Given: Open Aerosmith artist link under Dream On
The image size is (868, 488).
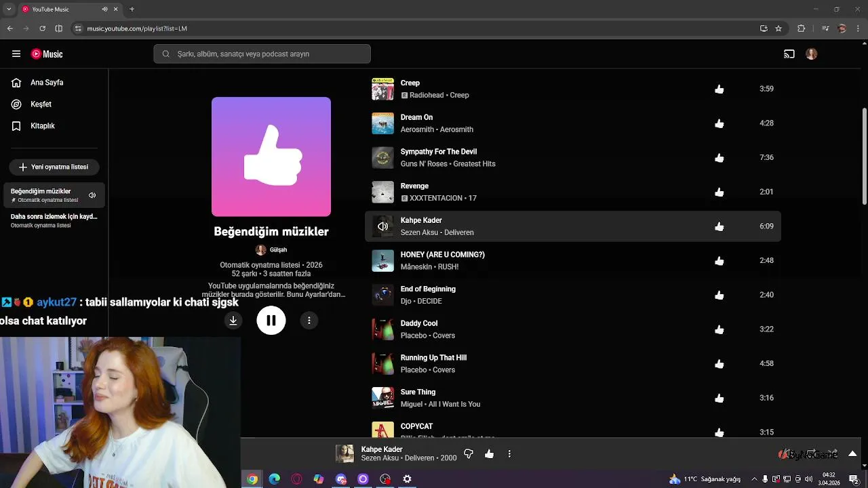Looking at the screenshot, I should 416,129.
